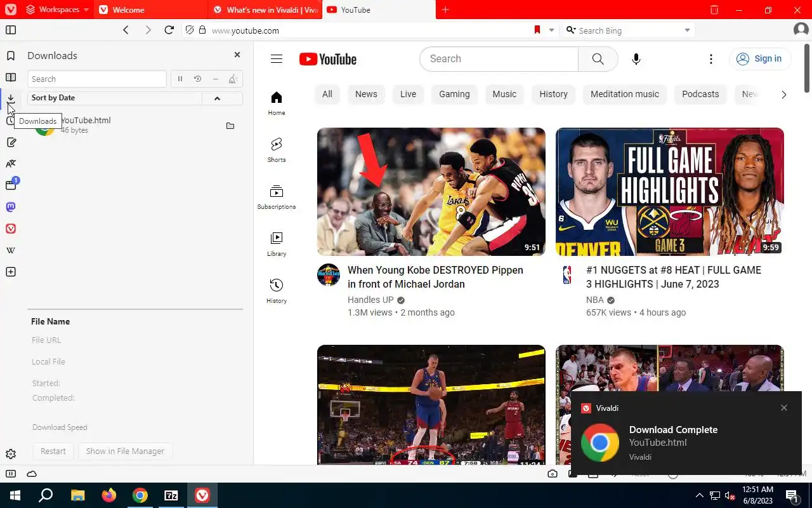Select the Gaming filter chip

pos(455,94)
